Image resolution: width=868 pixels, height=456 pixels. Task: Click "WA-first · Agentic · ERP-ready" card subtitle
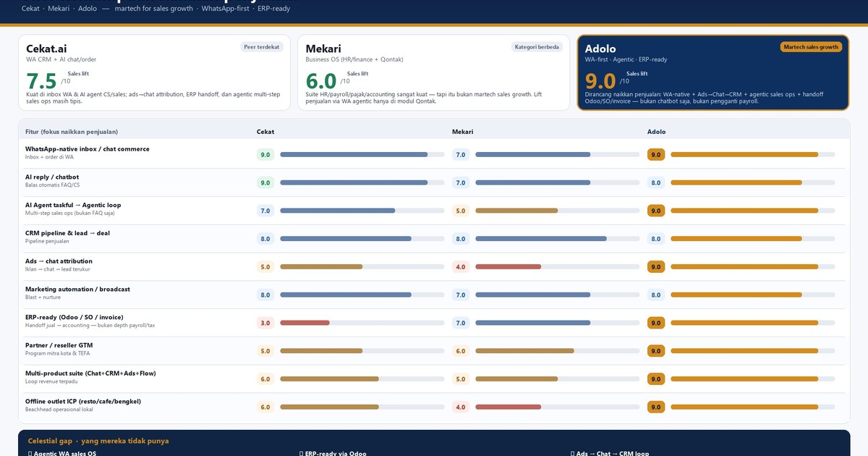(626, 59)
